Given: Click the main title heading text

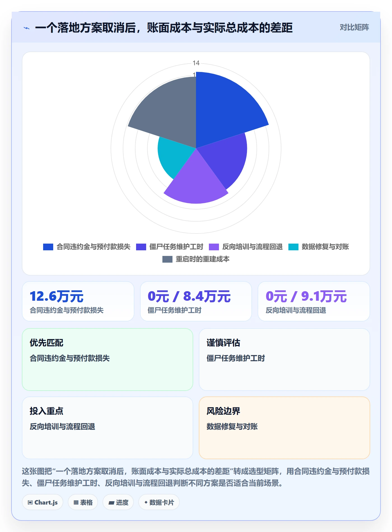Looking at the screenshot, I should coord(164,28).
